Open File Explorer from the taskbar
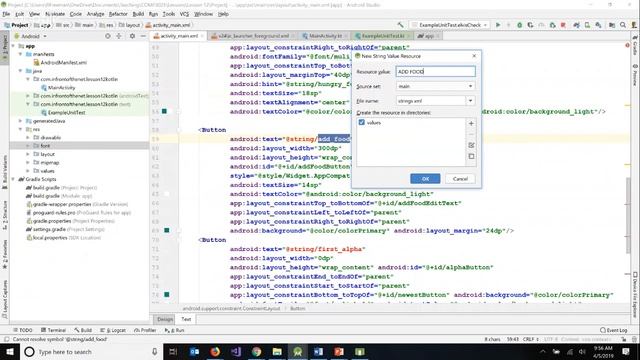This screenshot has width=640, height=360. [277, 351]
